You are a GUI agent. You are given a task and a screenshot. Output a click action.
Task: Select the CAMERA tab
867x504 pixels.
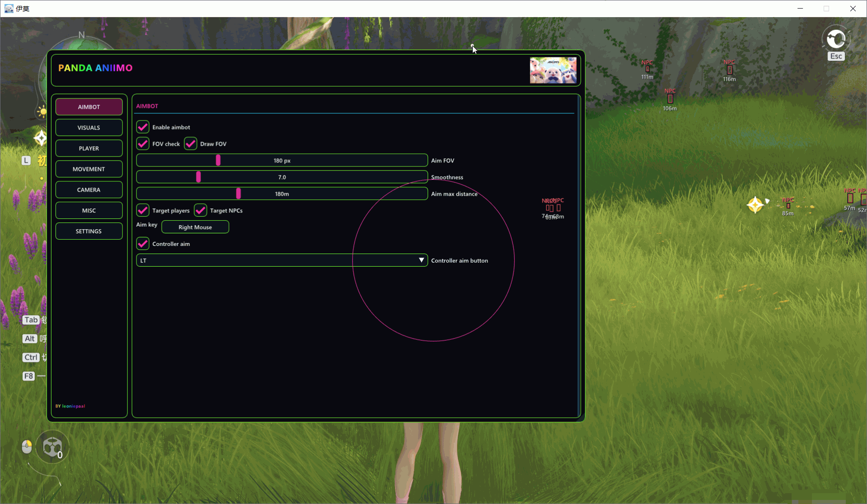(x=89, y=190)
